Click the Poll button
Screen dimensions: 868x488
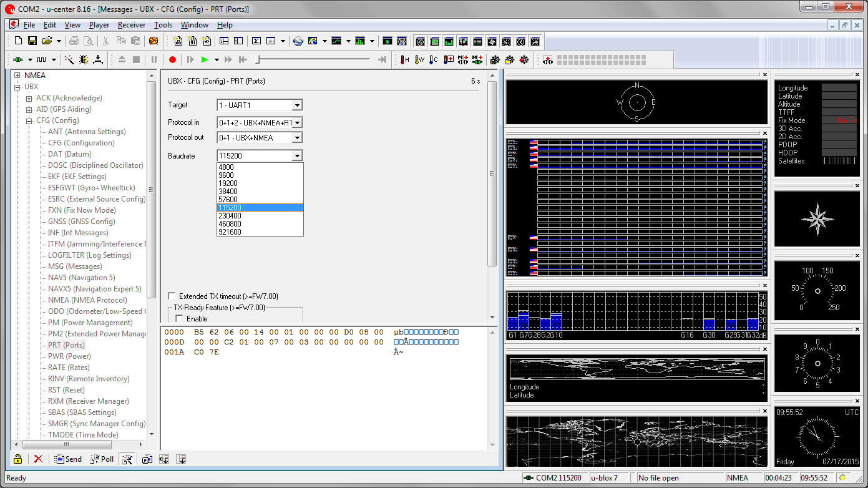(102, 459)
